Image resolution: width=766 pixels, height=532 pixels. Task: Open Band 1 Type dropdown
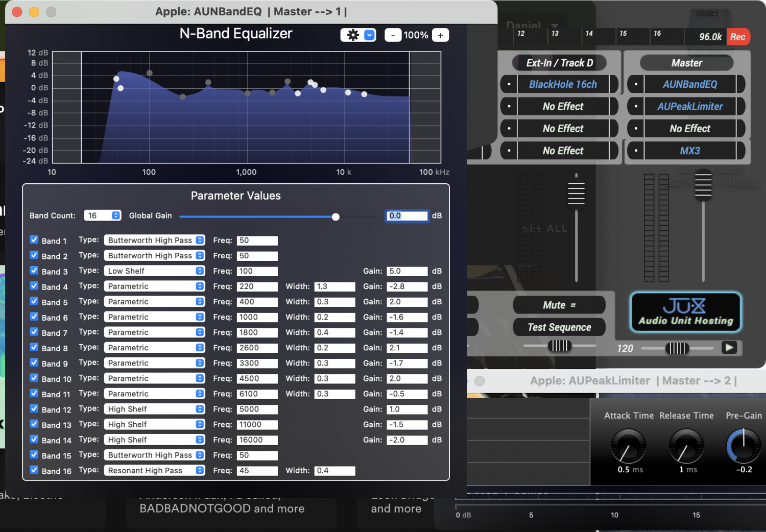[x=154, y=240]
